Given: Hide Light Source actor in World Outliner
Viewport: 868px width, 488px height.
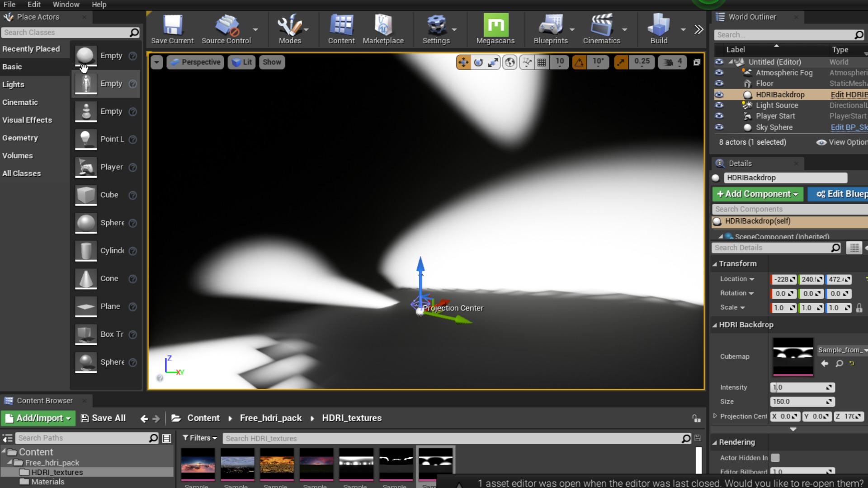Looking at the screenshot, I should click(719, 105).
